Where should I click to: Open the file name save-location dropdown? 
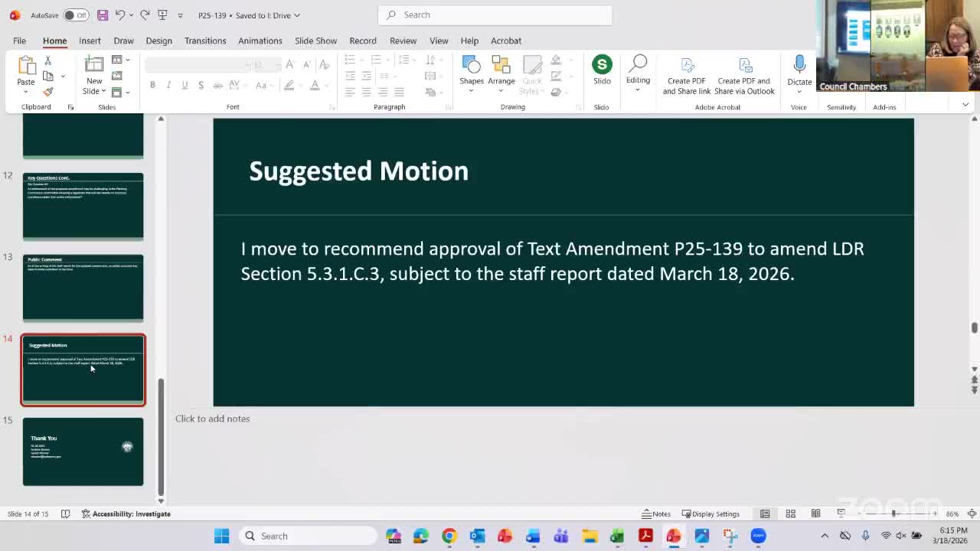click(x=296, y=15)
